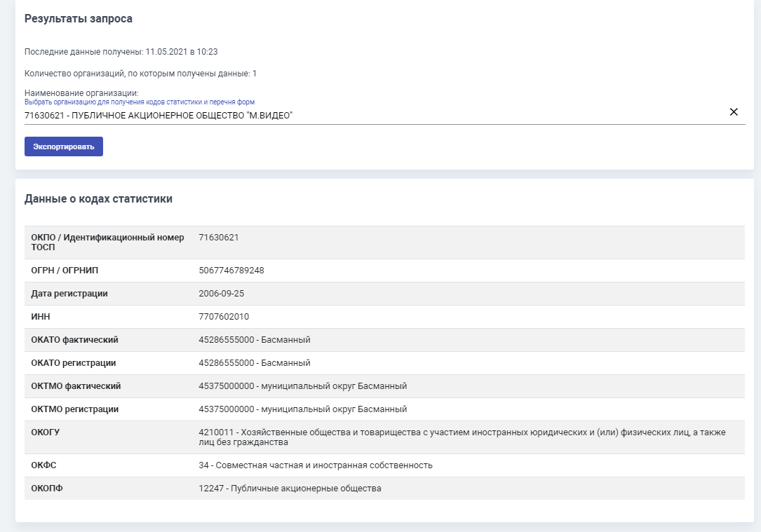Clear the selected organization with the X icon
This screenshot has width=761, height=532.
(x=734, y=112)
